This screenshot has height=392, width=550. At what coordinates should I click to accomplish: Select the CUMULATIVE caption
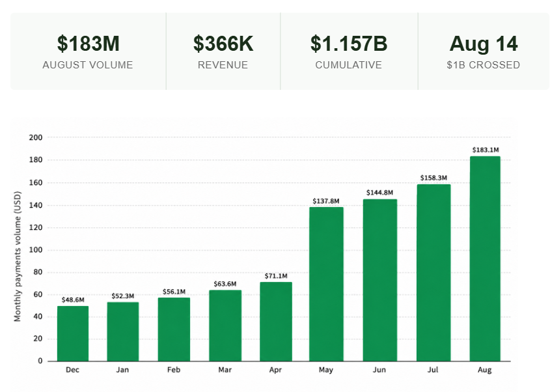pos(348,65)
